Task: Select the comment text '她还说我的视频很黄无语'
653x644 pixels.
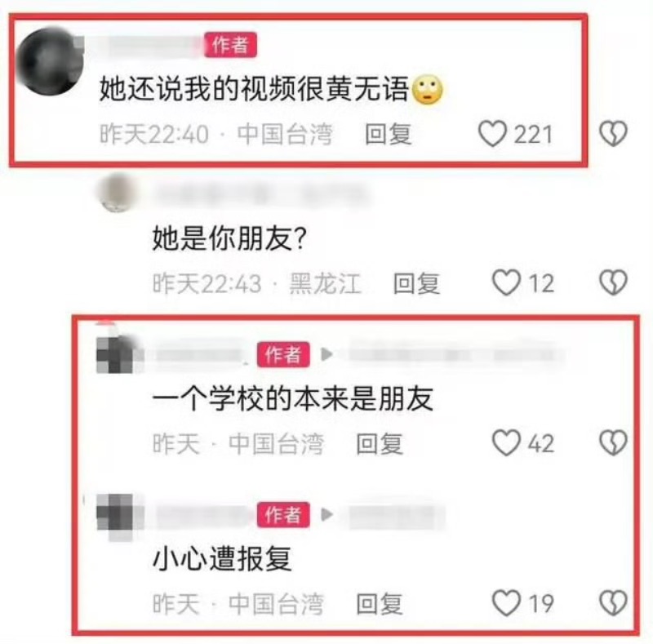Action: [254, 89]
